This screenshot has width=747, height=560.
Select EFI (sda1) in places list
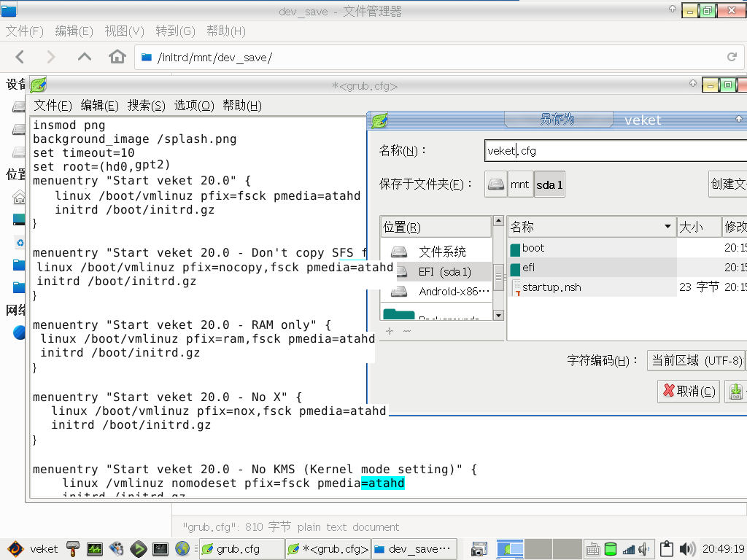436,271
